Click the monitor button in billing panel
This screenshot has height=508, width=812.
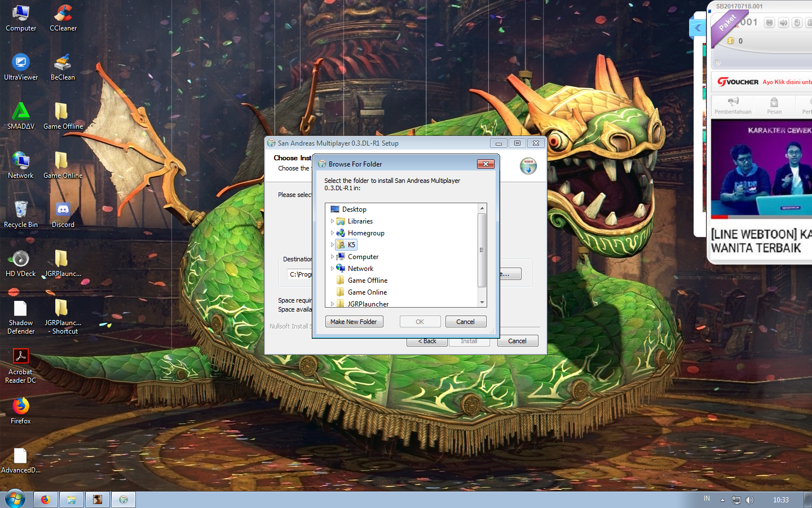click(769, 23)
